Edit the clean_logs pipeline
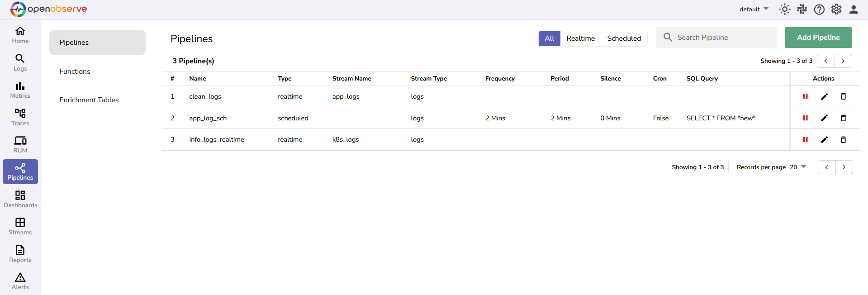The height and width of the screenshot is (295, 868). (824, 96)
